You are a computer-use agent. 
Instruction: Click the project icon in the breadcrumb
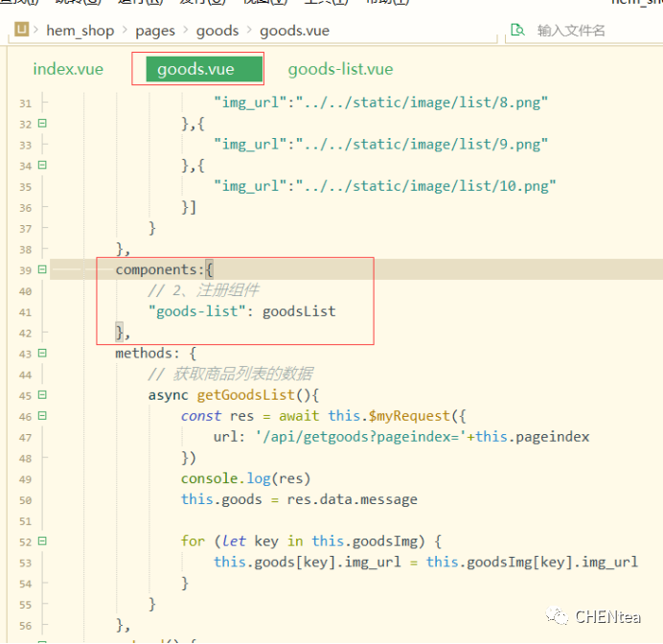point(22,31)
